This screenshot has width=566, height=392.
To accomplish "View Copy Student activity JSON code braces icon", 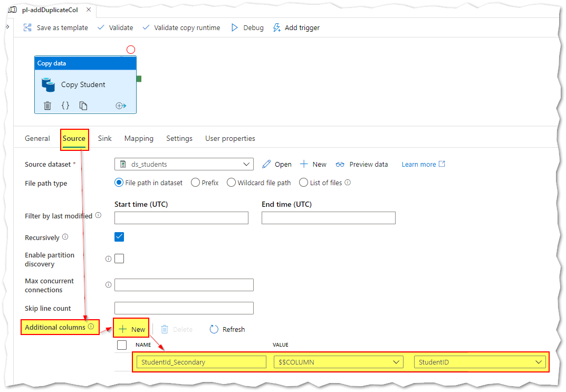I will [x=65, y=106].
